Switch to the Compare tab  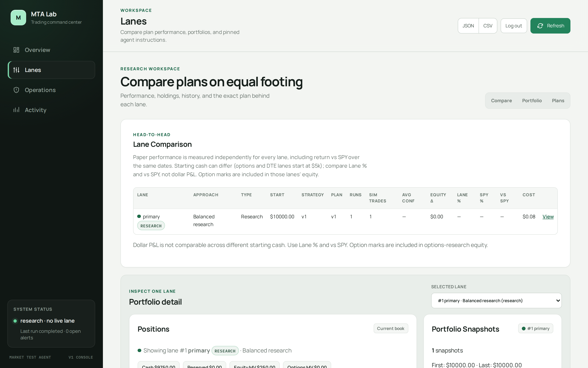point(501,101)
